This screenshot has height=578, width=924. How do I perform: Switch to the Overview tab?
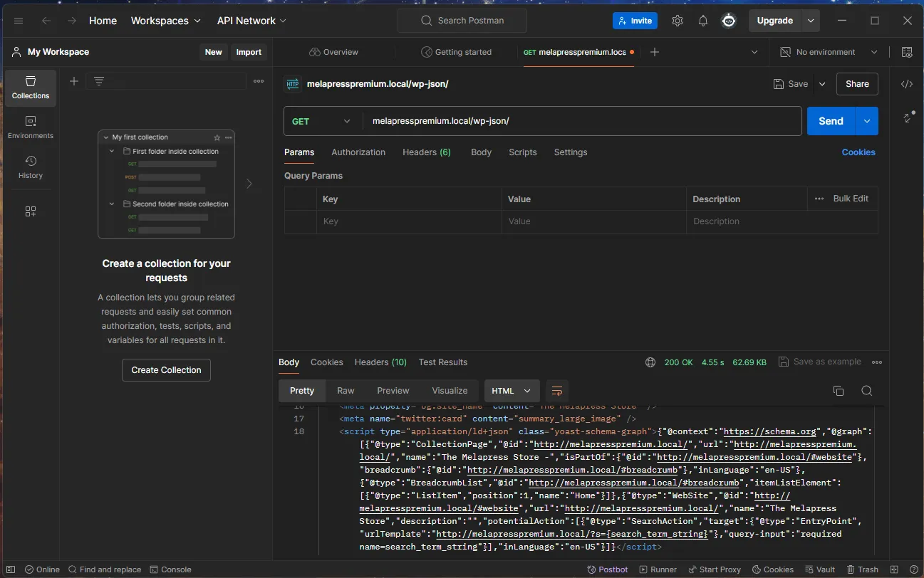point(333,52)
